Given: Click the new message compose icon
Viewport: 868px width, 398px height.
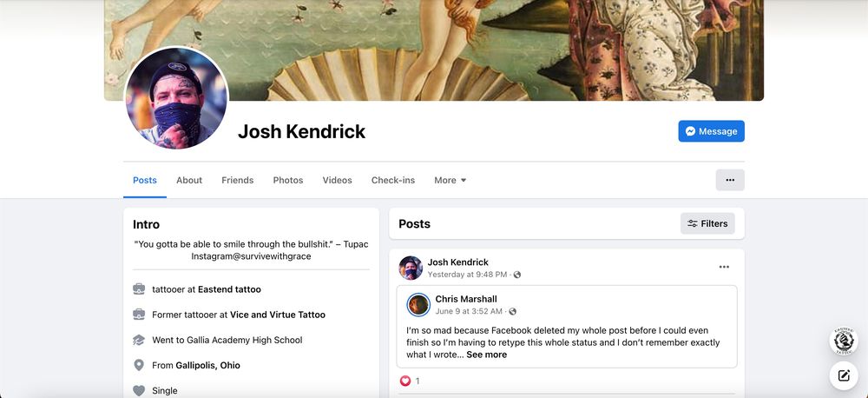Looking at the screenshot, I should point(843,375).
